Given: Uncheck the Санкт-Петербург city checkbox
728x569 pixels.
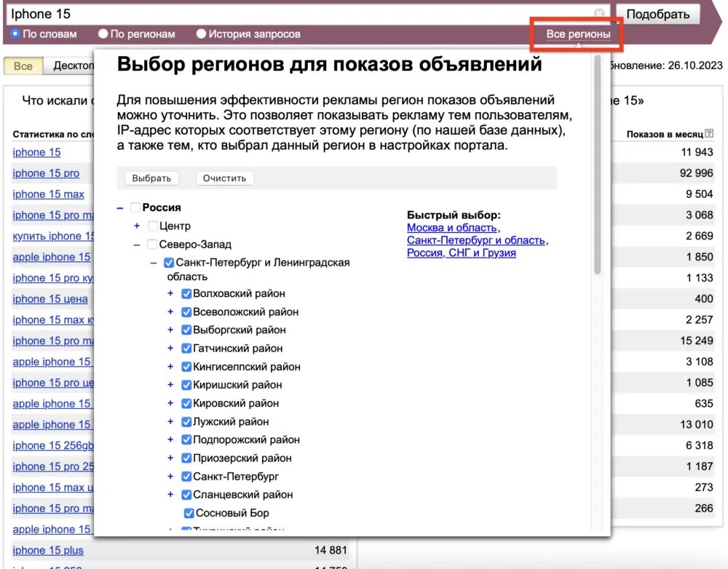Looking at the screenshot, I should click(x=186, y=477).
